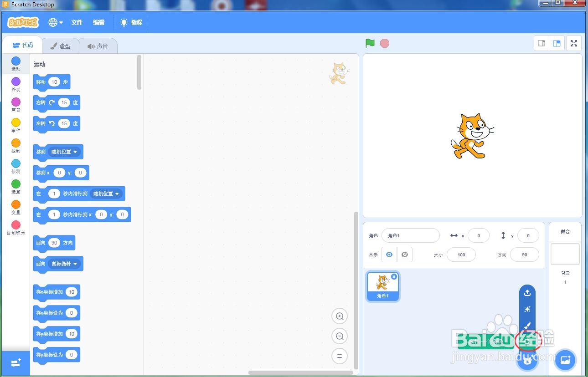588x377 pixels.
Task: Open the choose a backdrop icon
Action: pos(565,360)
